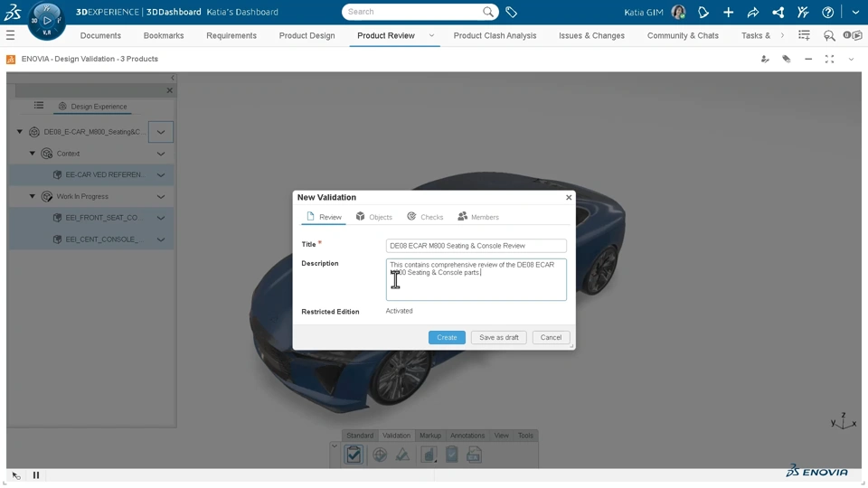868x488 pixels.
Task: Collapse the side panel arrow
Action: 173,78
